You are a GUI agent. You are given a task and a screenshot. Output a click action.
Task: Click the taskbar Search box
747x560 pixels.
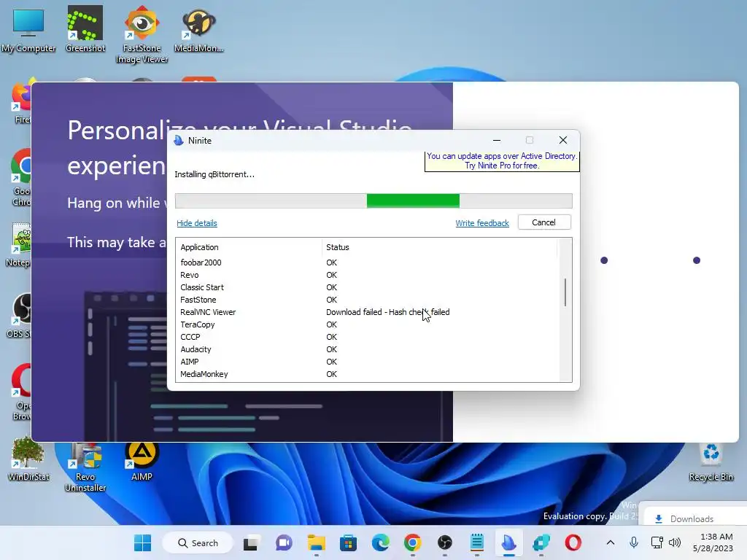pos(198,542)
